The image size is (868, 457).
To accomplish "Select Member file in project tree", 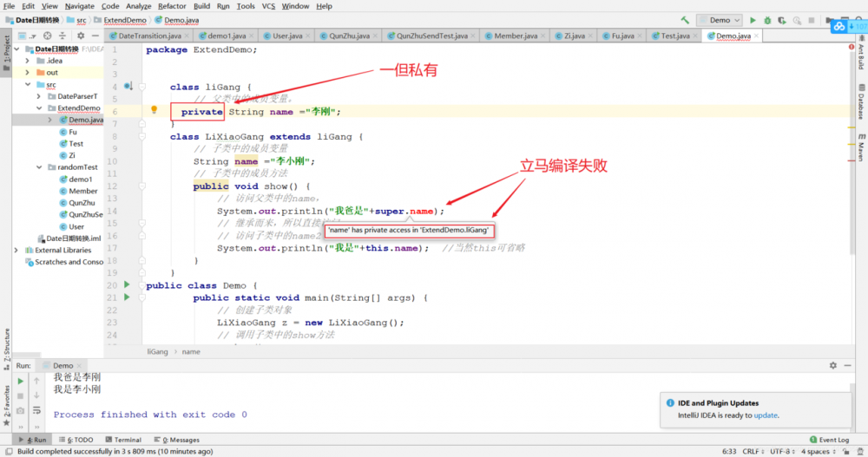I will pos(83,191).
